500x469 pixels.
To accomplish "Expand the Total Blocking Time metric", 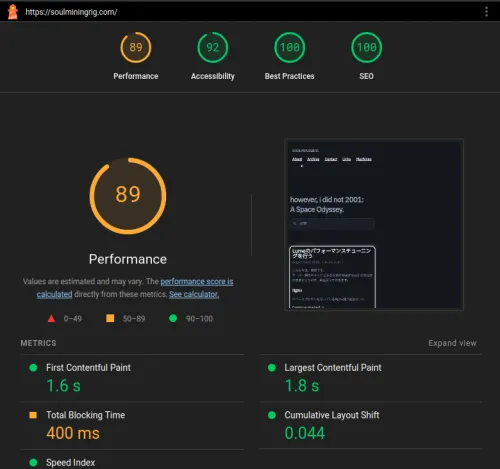I will click(132, 426).
